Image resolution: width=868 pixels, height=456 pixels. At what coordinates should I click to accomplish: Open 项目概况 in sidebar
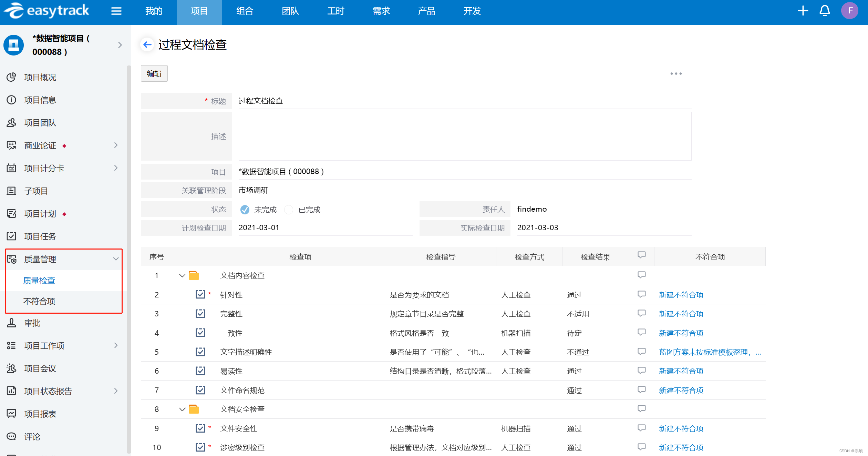pyautogui.click(x=40, y=77)
